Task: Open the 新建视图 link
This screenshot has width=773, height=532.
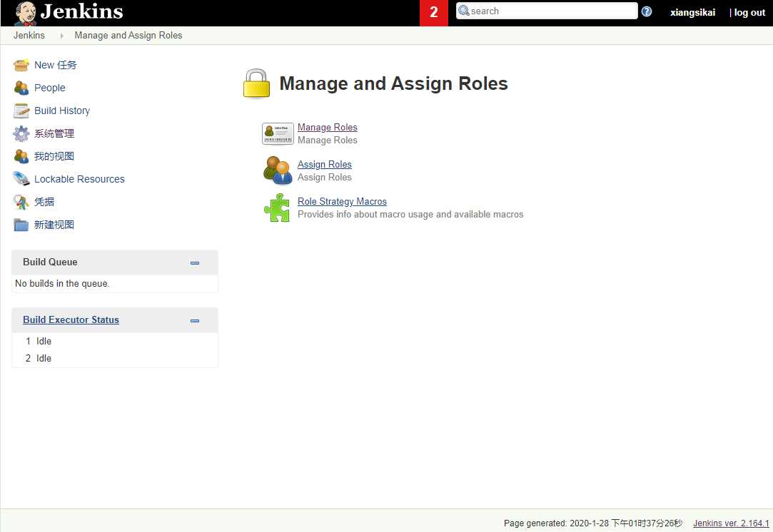Action: (x=54, y=225)
